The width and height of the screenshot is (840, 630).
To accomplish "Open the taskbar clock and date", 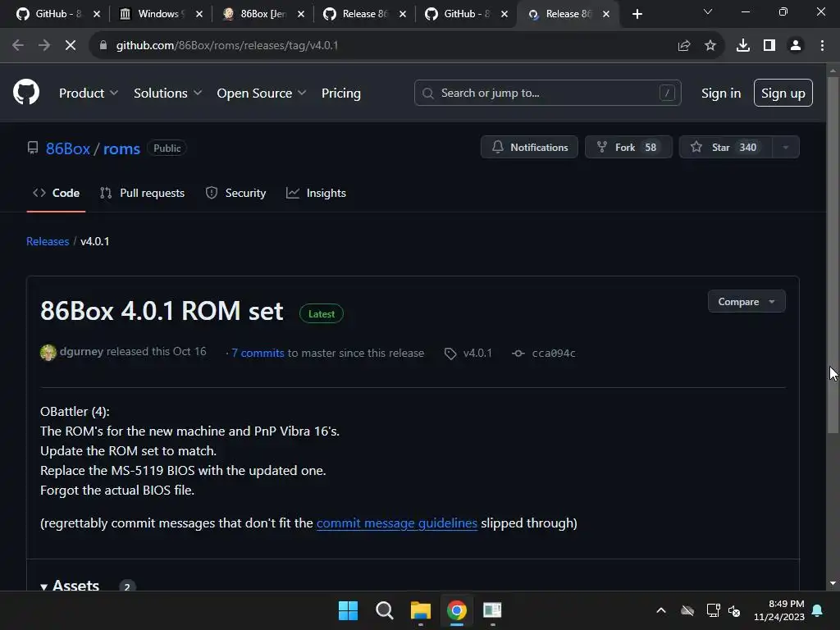I will click(779, 610).
